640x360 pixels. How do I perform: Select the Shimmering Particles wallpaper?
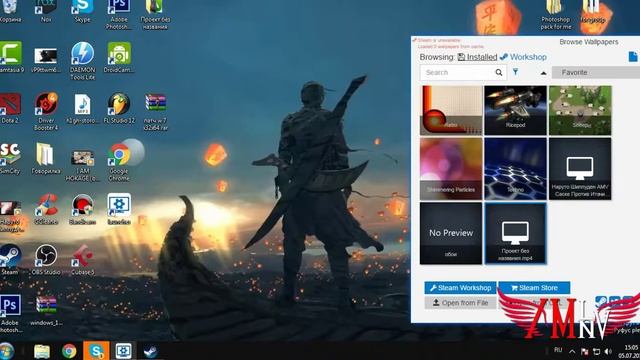451,169
